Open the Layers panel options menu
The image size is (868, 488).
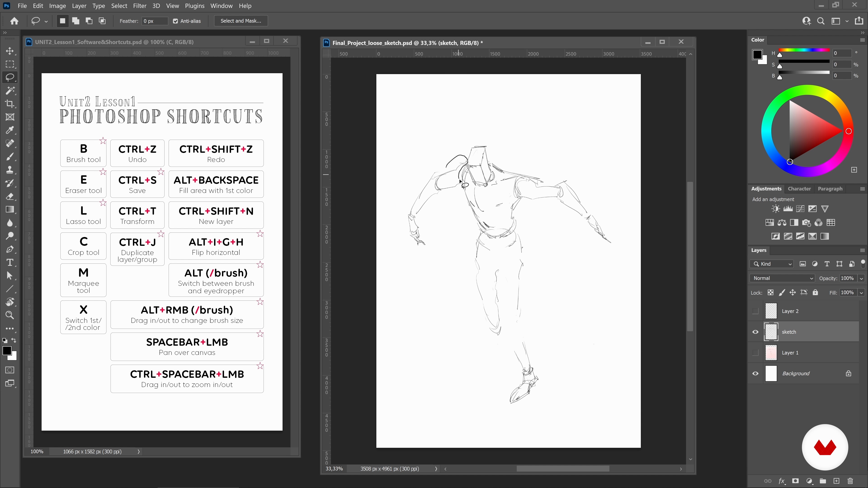[x=862, y=250]
